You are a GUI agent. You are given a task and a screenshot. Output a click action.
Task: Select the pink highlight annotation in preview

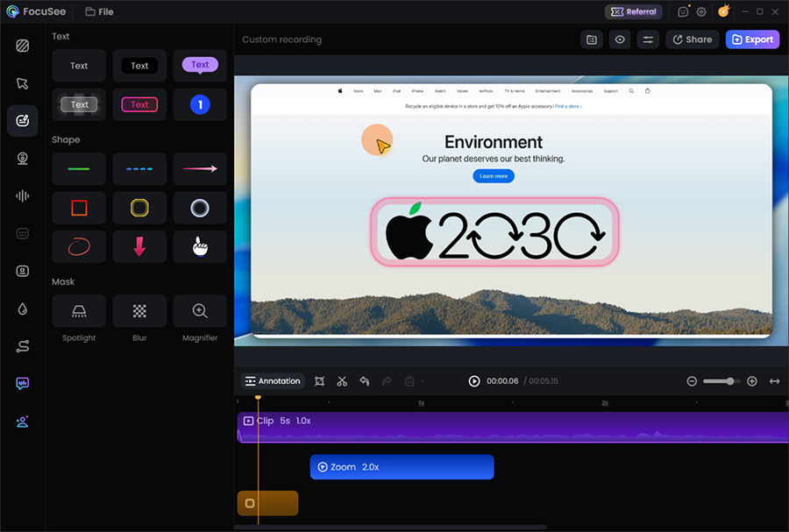point(494,231)
